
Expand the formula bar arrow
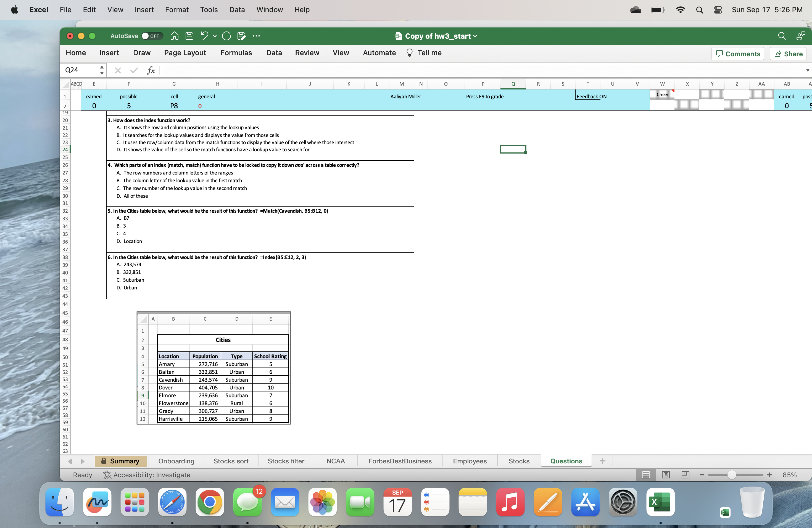pos(807,70)
